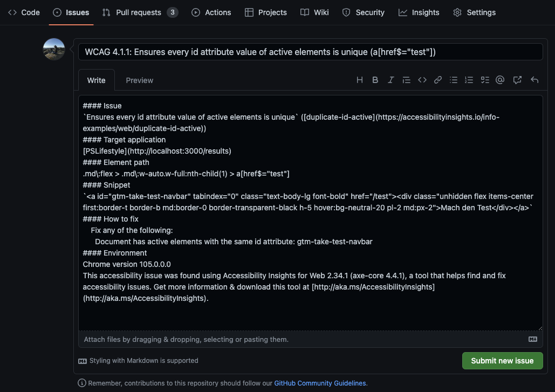Click the Markdown icon in the attach bar
The width and height of the screenshot is (555, 392).
pos(533,339)
